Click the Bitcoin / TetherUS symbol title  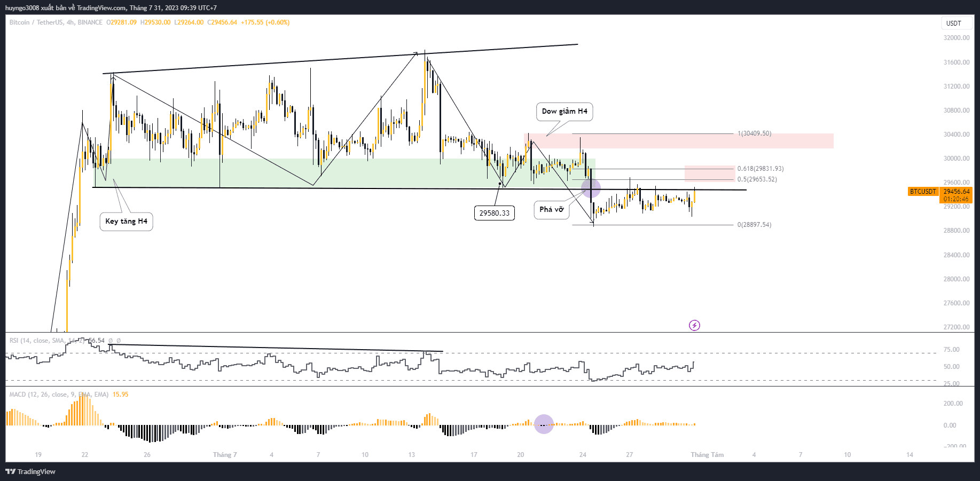point(36,22)
